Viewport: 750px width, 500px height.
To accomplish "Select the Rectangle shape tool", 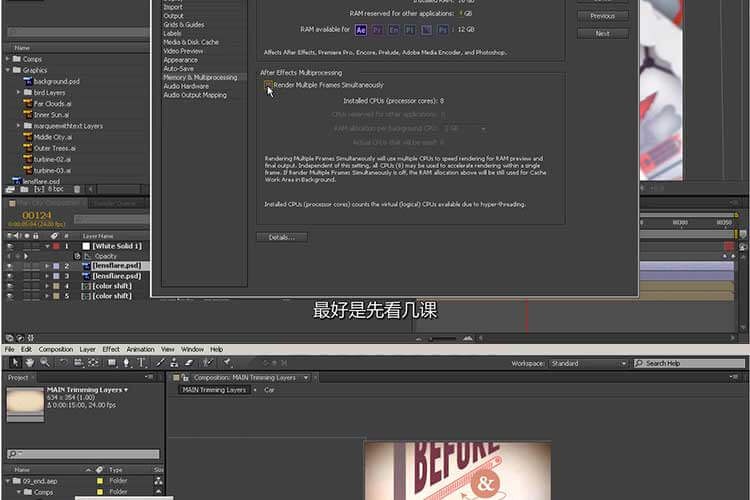I will [111, 363].
